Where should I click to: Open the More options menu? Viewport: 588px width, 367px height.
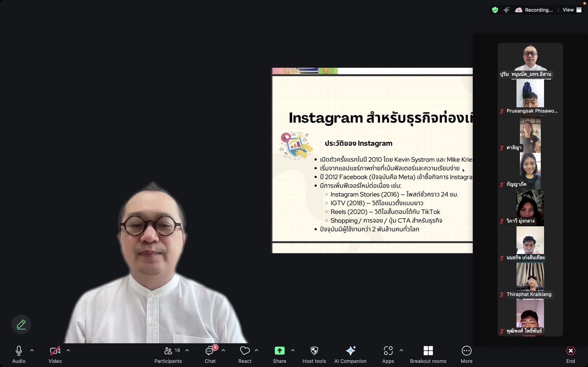tap(466, 354)
